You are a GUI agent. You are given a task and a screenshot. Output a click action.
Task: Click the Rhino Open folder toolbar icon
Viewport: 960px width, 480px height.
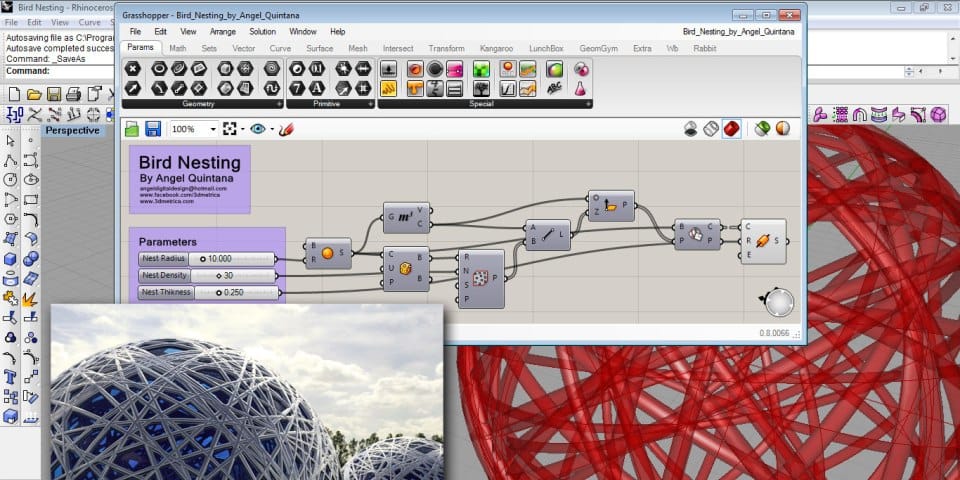coord(34,94)
